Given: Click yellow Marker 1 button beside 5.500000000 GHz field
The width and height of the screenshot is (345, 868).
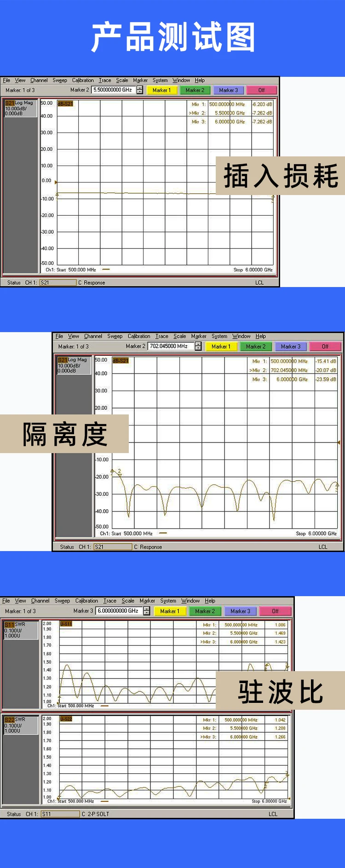Looking at the screenshot, I should tap(161, 90).
